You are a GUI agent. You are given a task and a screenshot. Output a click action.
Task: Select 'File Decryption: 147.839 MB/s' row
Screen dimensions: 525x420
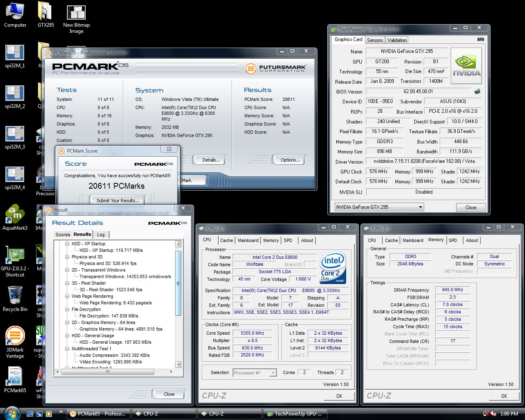[x=109, y=316]
